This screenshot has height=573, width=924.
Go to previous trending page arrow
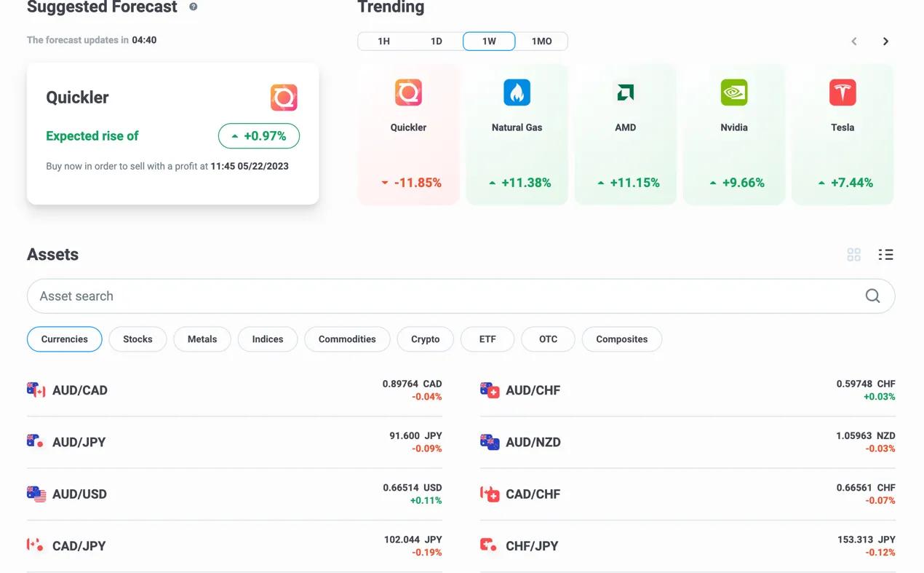pos(854,42)
